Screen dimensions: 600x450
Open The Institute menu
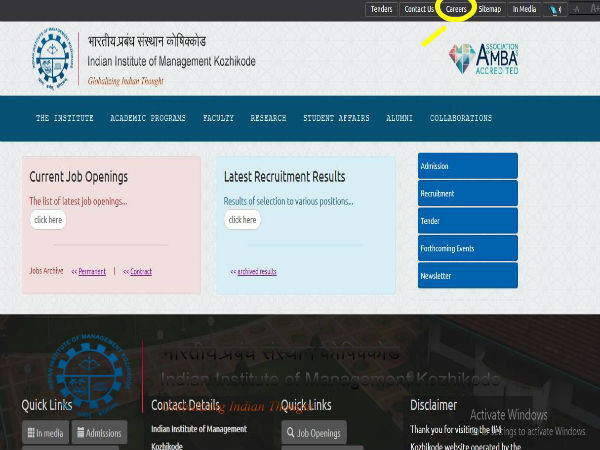click(x=65, y=118)
